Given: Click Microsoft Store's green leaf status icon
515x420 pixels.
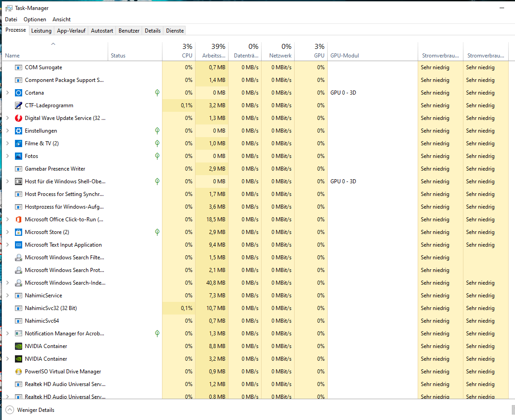Looking at the screenshot, I should (x=157, y=232).
